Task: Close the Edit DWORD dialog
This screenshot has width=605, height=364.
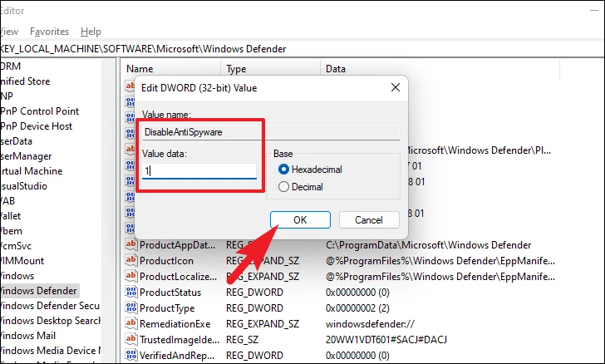Action: pyautogui.click(x=396, y=87)
